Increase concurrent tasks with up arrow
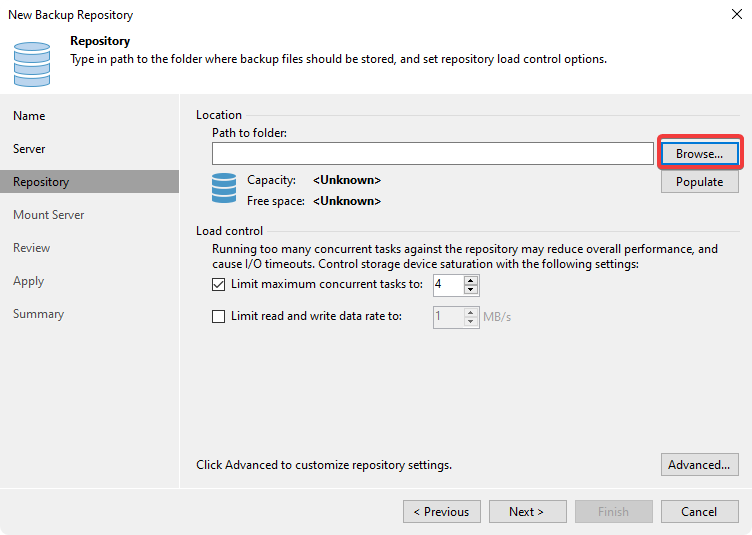 coord(472,280)
